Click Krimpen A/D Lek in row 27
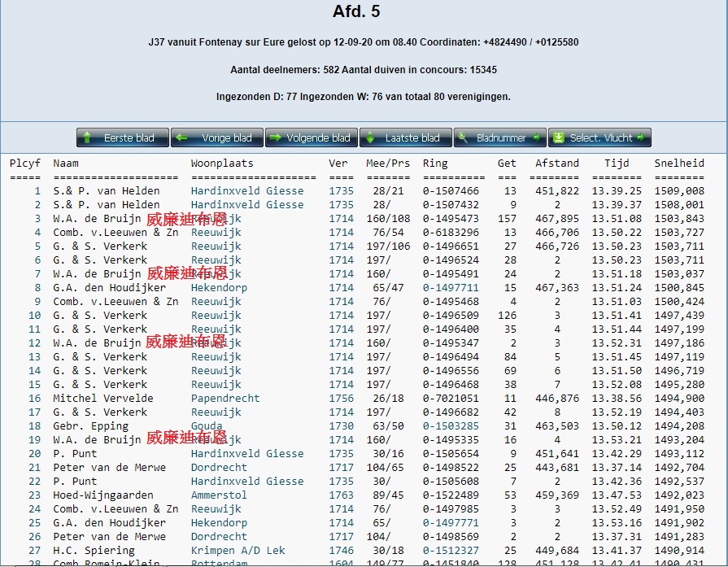The width and height of the screenshot is (728, 567). (238, 551)
